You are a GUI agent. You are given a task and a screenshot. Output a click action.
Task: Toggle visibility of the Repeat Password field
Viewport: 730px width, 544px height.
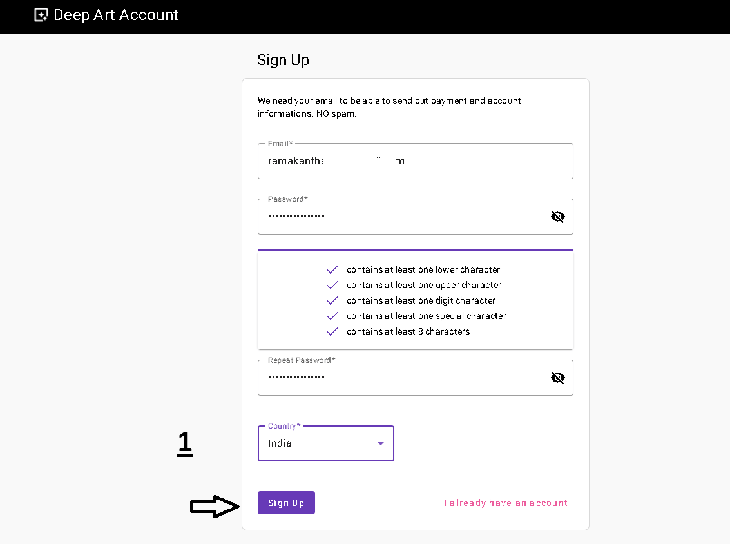558,377
